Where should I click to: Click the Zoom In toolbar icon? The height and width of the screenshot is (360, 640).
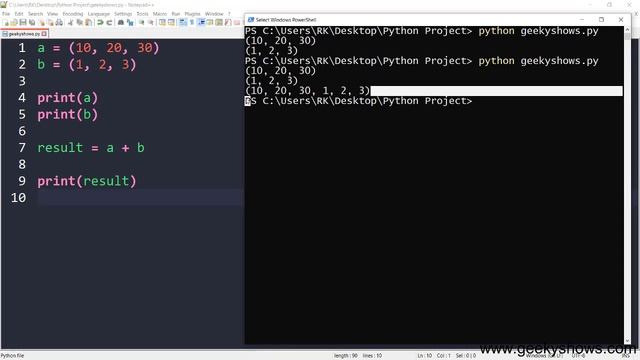pos(141,22)
